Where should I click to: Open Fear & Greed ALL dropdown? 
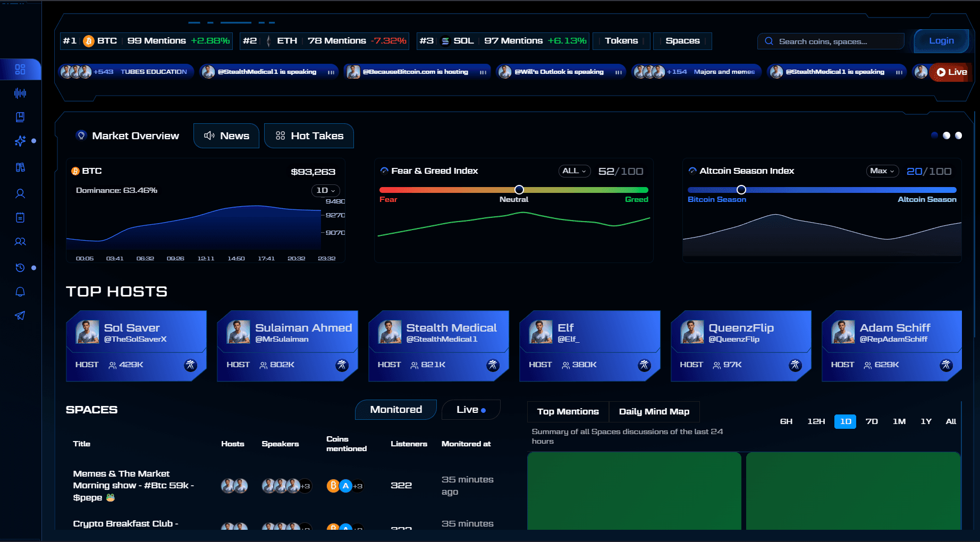[x=574, y=171]
